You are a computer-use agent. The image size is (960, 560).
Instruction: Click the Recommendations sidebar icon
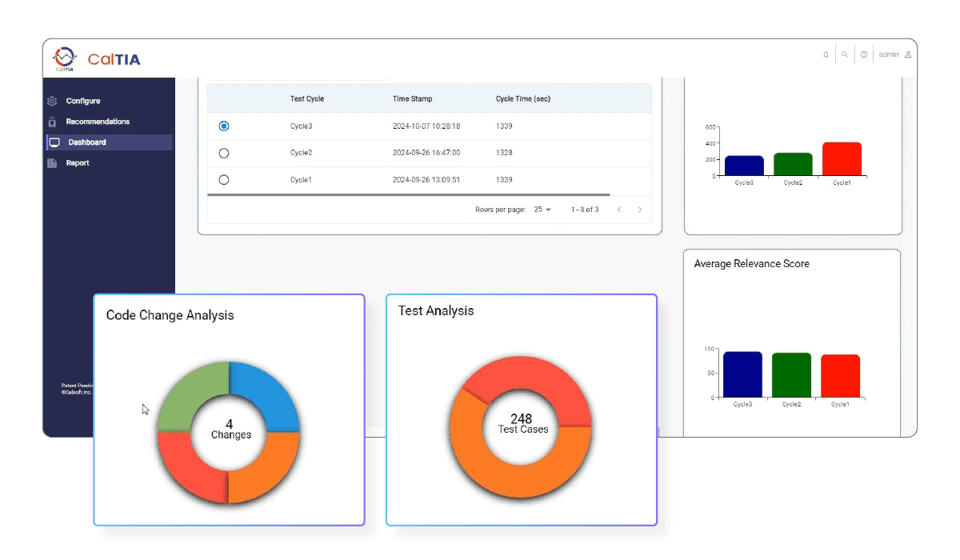click(52, 122)
